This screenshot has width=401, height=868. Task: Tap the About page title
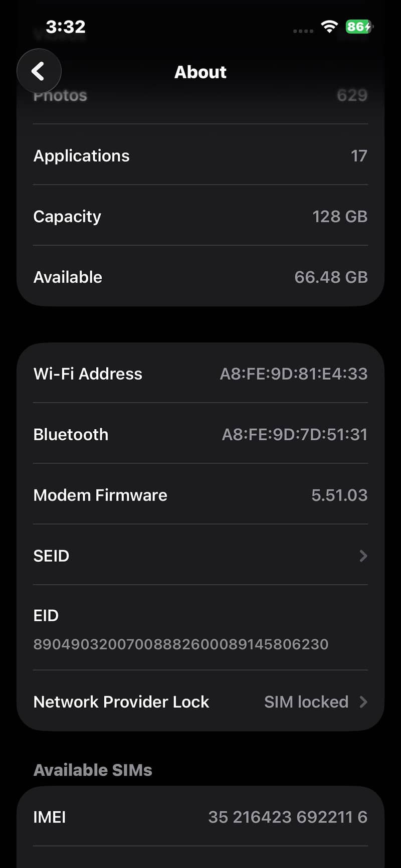coord(200,72)
